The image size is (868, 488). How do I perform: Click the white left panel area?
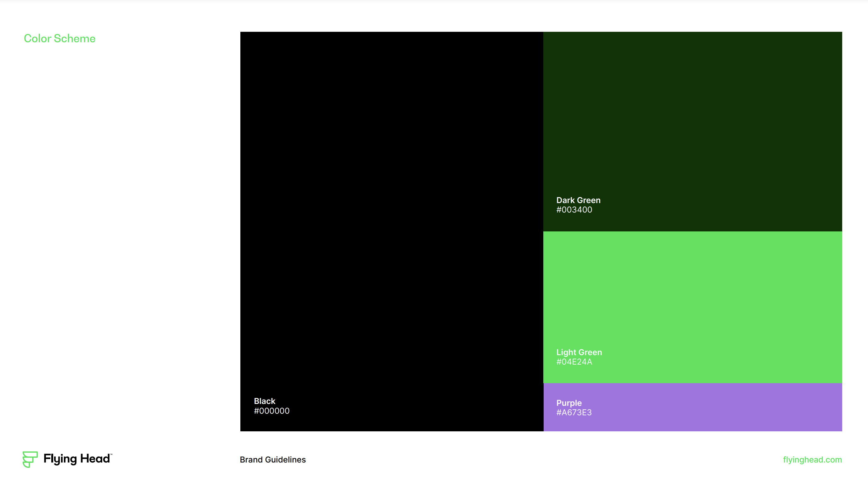point(118,236)
